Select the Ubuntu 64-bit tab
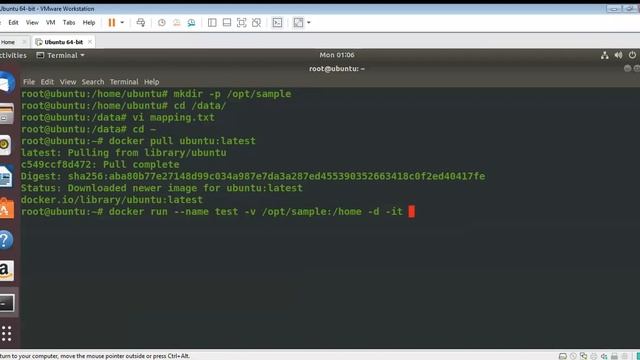Screen dimensions: 640x360 coord(63,42)
